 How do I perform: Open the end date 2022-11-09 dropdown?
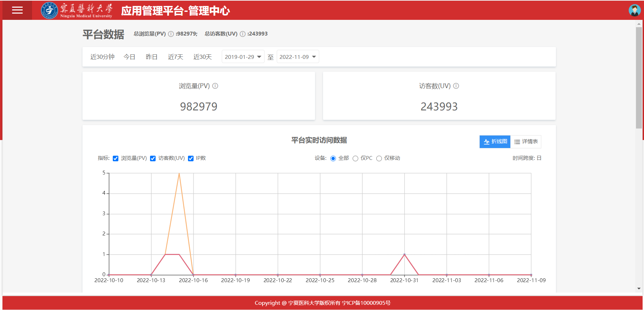[298, 57]
